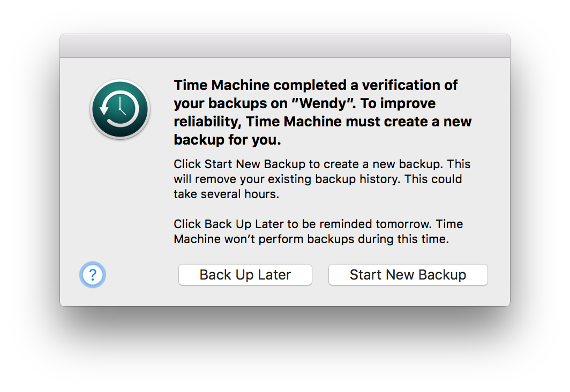Click line "Machine won't perform backups during this time."

point(311,239)
